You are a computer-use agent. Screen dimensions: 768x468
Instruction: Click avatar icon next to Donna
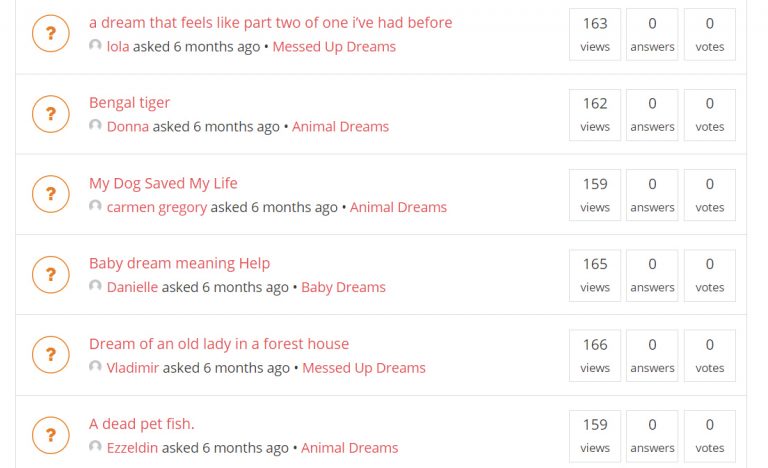pos(95,126)
